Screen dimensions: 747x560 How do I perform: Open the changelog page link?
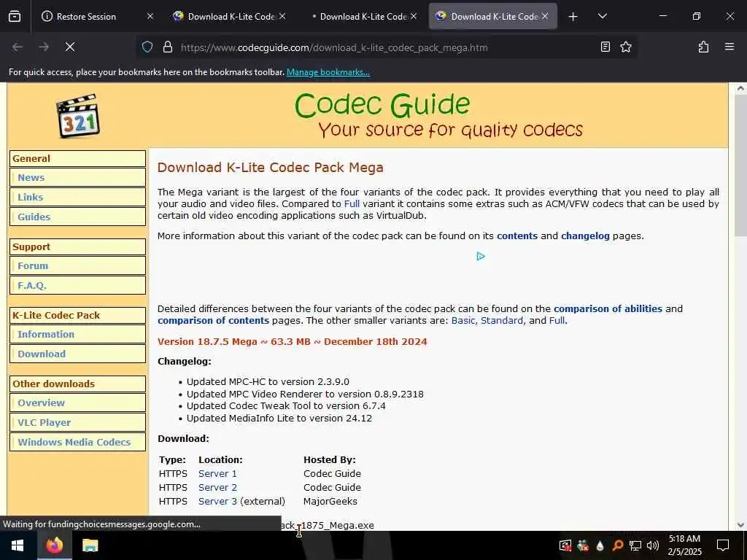click(x=585, y=236)
